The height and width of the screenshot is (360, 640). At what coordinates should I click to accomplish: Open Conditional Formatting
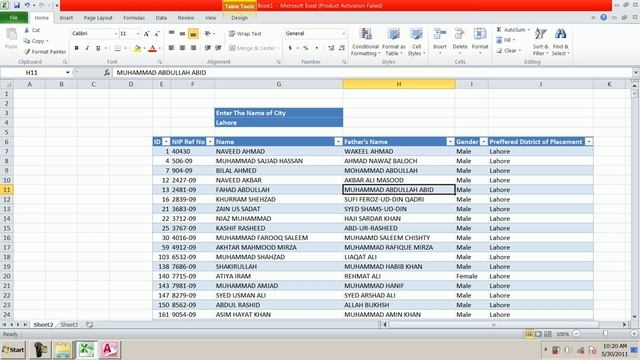click(365, 42)
